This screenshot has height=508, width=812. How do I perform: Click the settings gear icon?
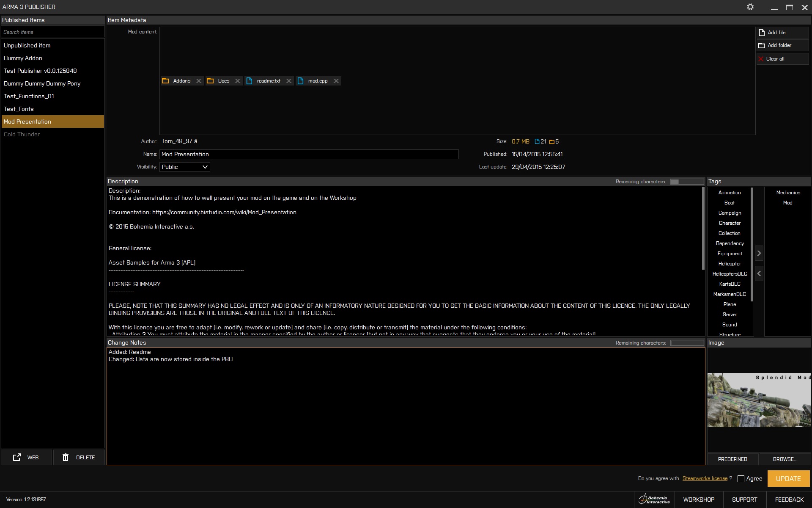[751, 7]
